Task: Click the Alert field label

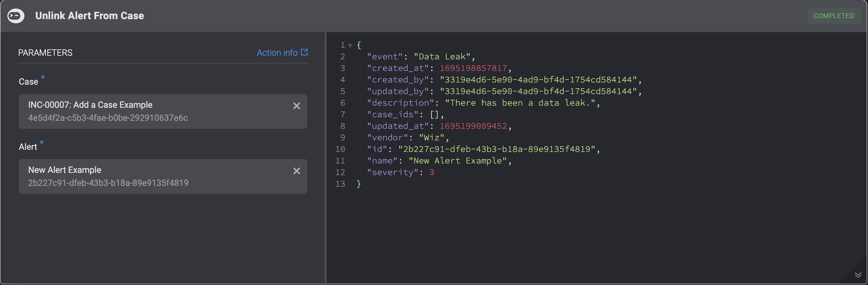Action: click(x=28, y=147)
